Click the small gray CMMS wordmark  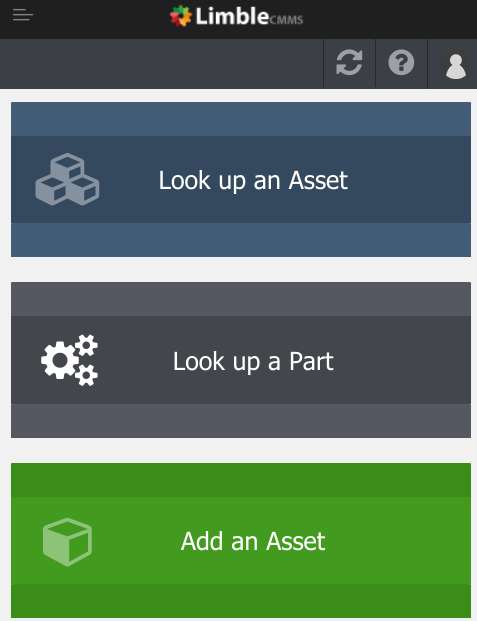pyautogui.click(x=286, y=19)
